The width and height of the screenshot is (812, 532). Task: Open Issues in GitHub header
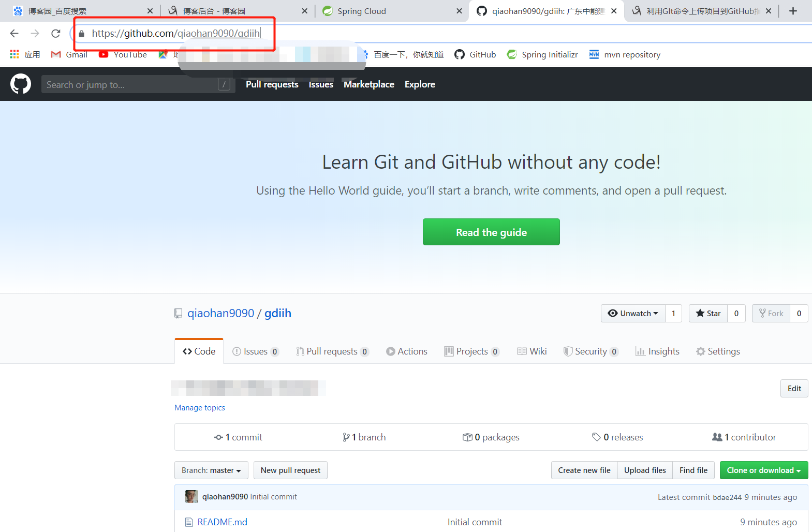tap(321, 84)
